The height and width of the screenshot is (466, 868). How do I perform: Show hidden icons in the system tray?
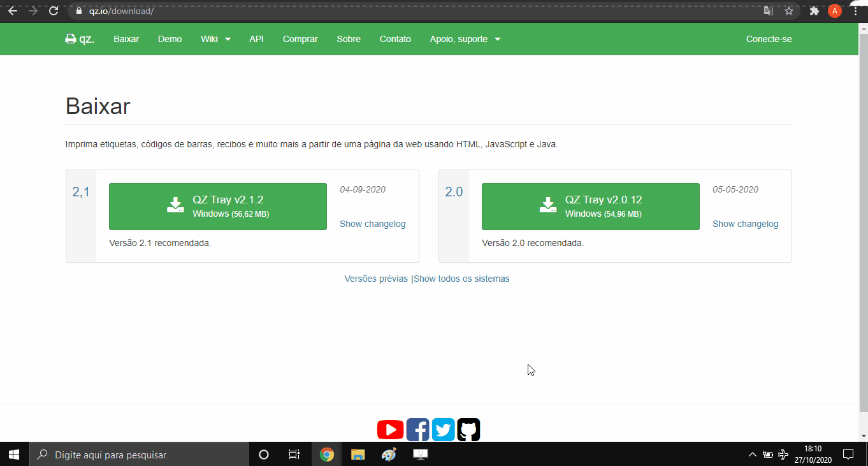coord(752,454)
